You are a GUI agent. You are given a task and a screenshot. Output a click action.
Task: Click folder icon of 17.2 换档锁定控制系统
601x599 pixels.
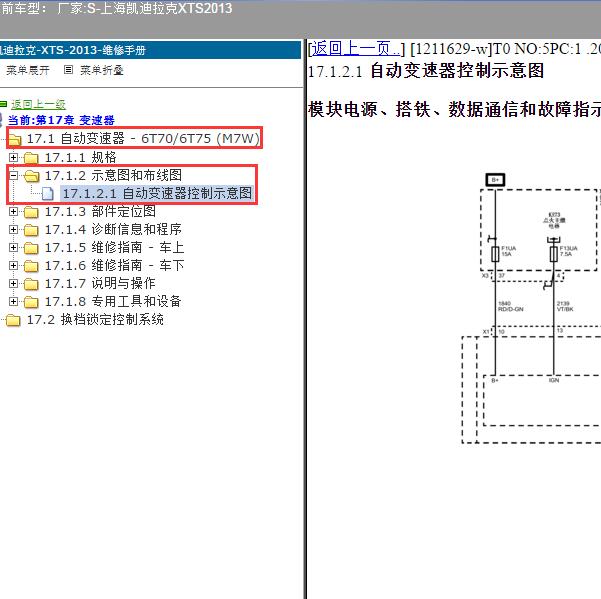(13, 320)
